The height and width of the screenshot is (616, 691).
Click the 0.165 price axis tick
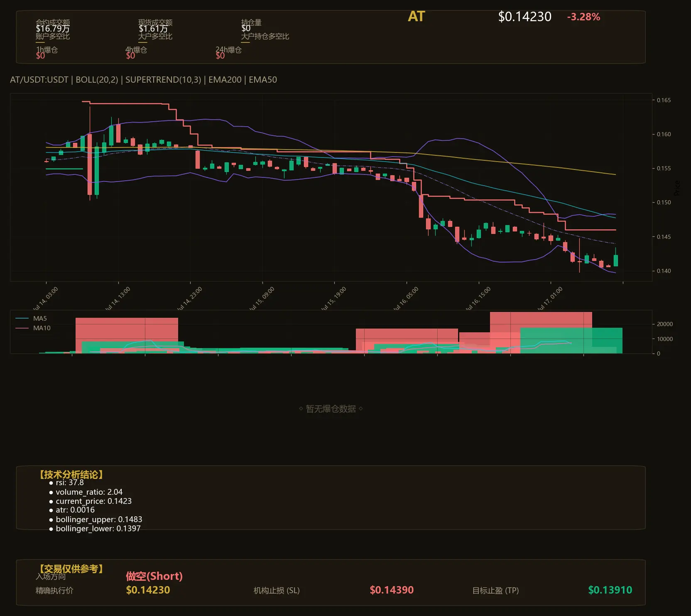(664, 100)
